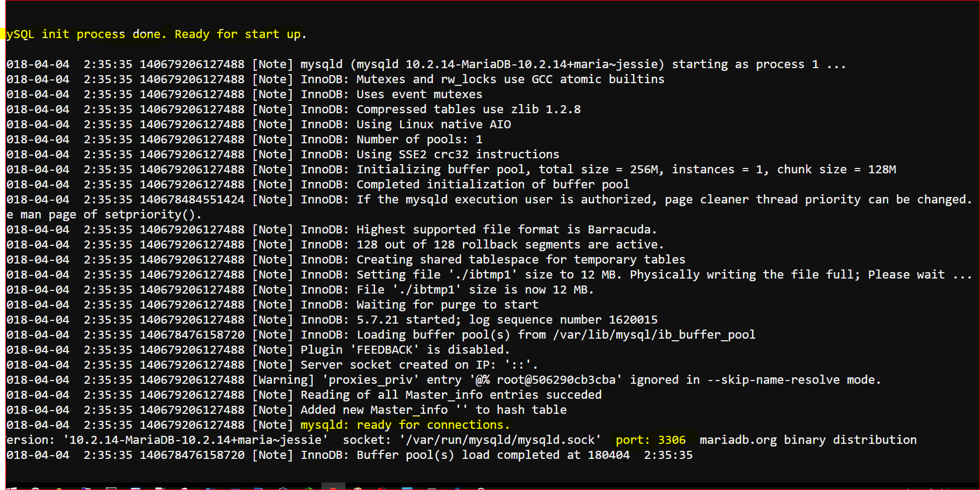Click the '[Warning]' tag in the log

(283, 380)
